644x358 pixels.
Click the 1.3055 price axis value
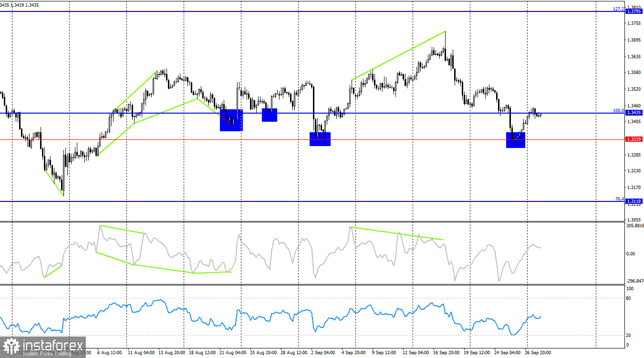[634, 220]
